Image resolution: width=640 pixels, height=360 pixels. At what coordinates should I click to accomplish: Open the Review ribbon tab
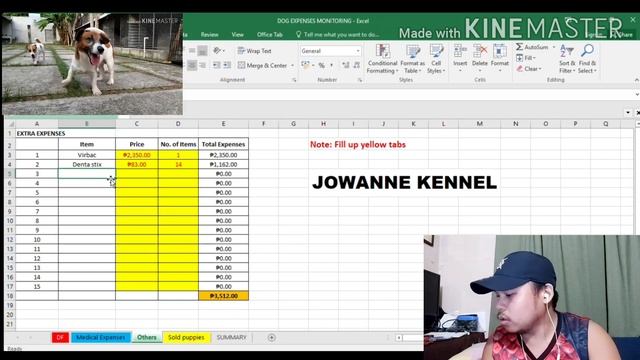(209, 35)
